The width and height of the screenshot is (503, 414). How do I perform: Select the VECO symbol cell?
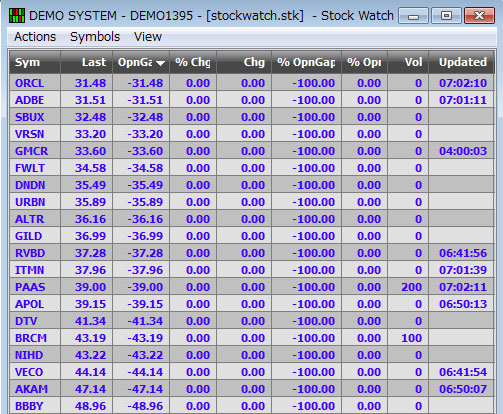35,372
